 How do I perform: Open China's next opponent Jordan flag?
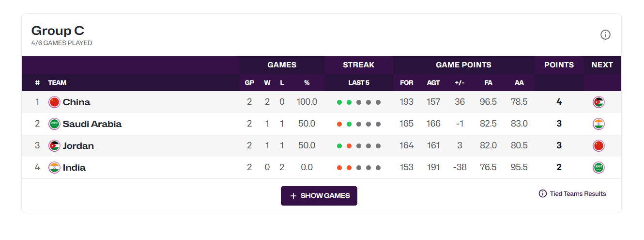tap(598, 102)
